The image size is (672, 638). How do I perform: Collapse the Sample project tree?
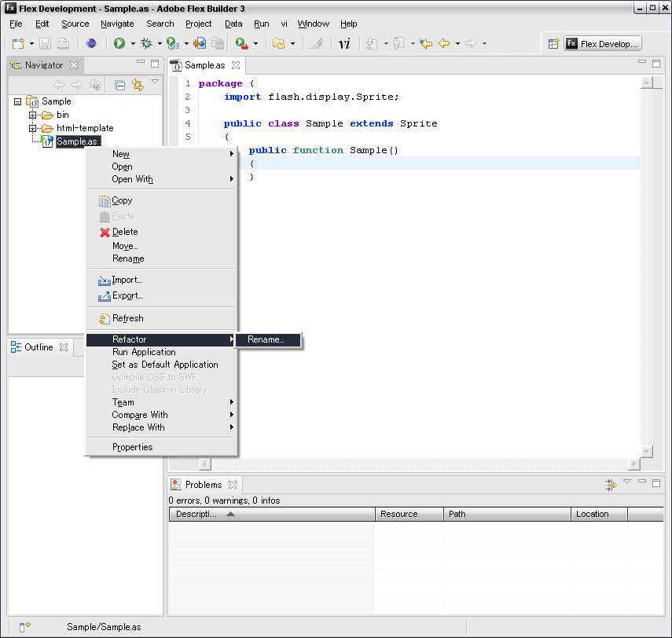coord(18,101)
